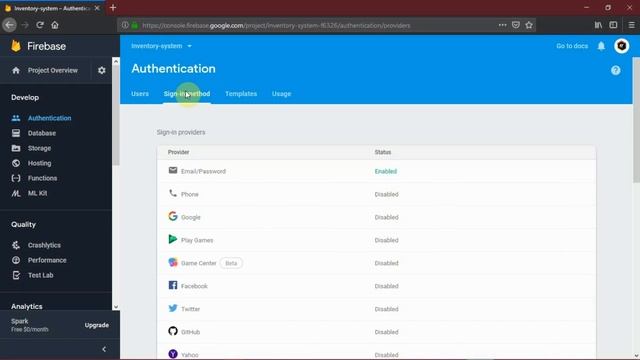Click the help question mark icon
The height and width of the screenshot is (360, 640).
tap(616, 70)
